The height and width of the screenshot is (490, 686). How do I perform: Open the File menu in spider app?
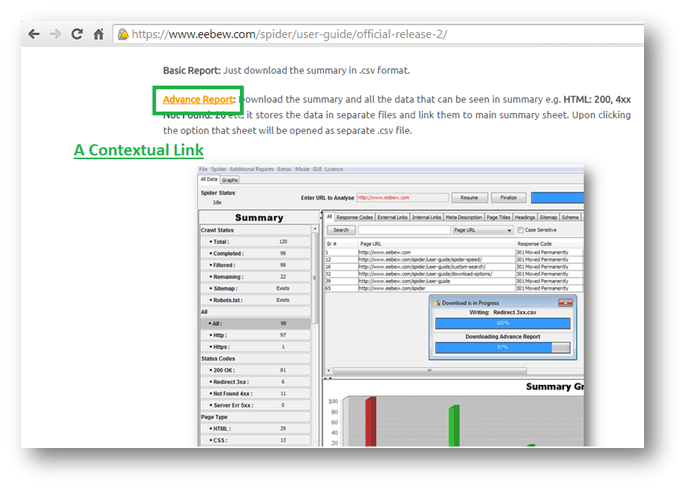click(x=203, y=169)
